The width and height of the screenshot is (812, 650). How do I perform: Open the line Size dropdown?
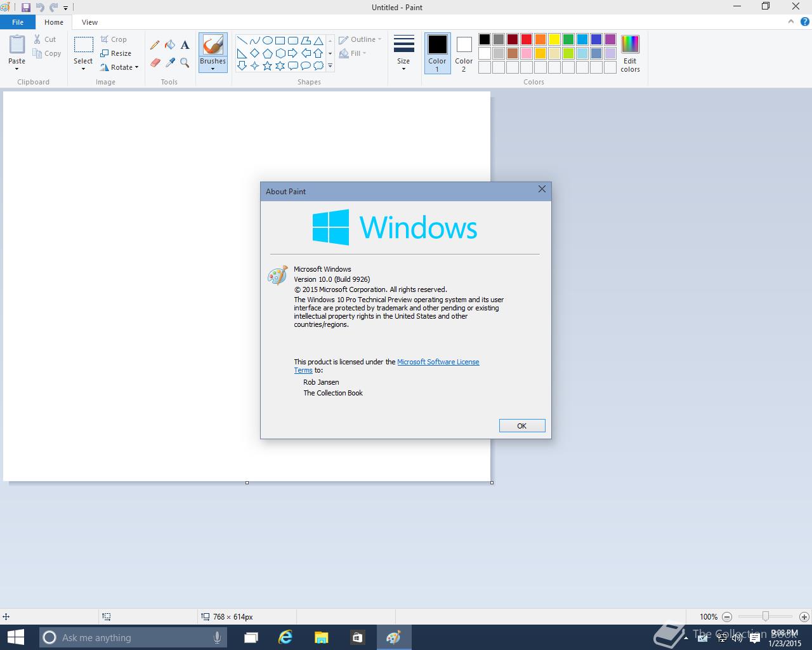coord(403,53)
